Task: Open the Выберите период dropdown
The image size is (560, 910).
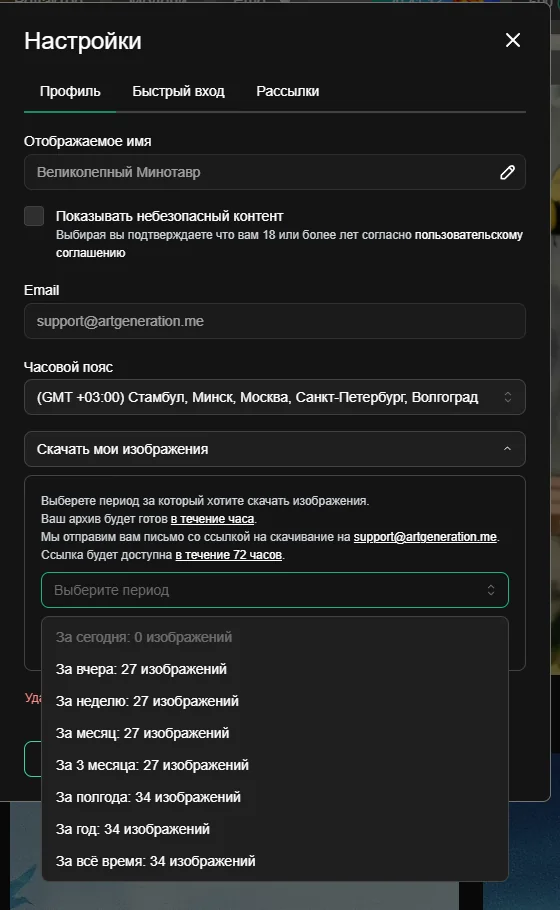Action: tap(274, 590)
